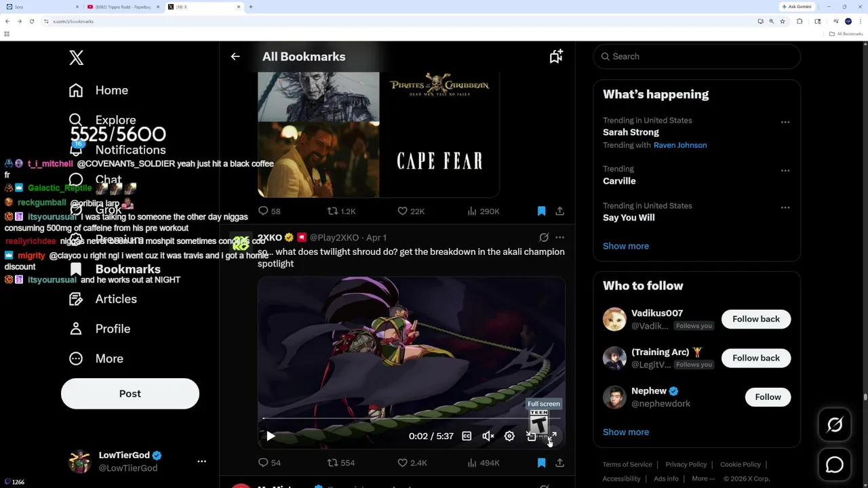View analytics showing 290K views
This screenshot has width=868, height=488.
pyautogui.click(x=483, y=211)
